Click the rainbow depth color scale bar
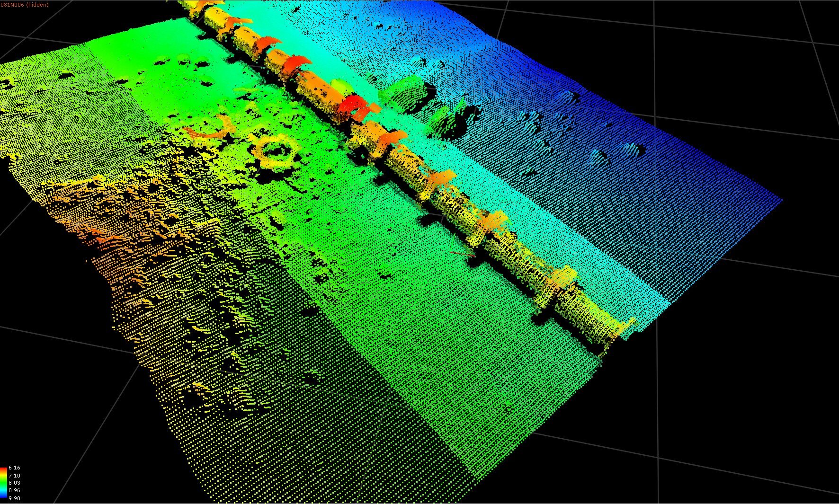Viewport: 839px width, 504px height. (x=3, y=483)
